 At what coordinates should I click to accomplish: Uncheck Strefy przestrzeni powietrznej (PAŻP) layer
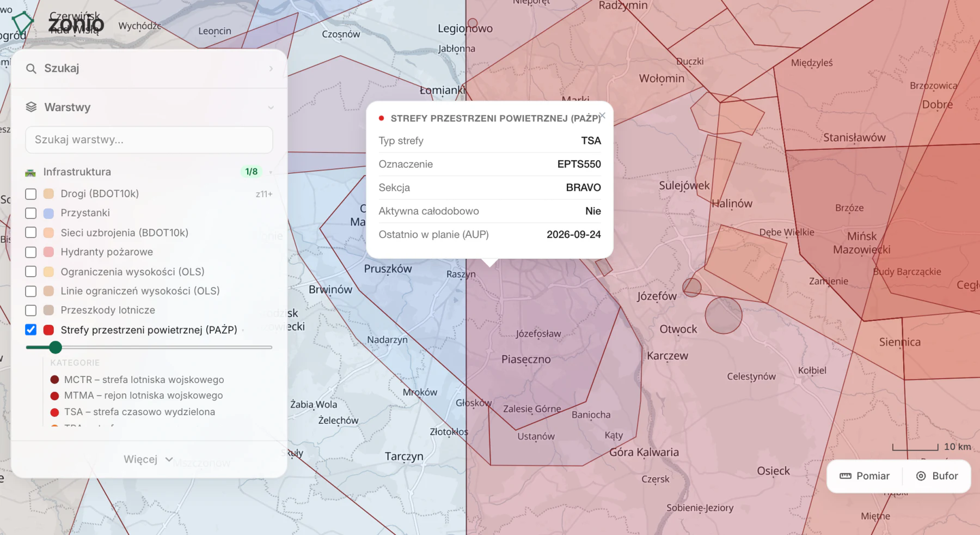31,330
